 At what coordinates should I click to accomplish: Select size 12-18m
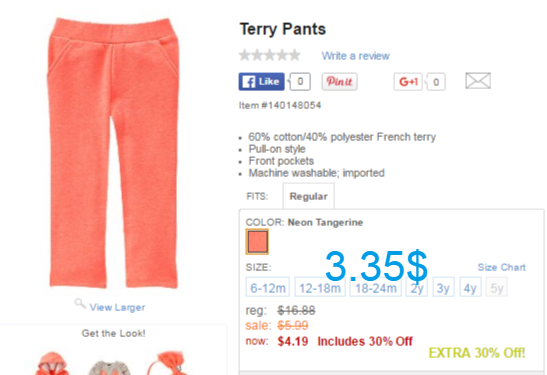pos(320,287)
